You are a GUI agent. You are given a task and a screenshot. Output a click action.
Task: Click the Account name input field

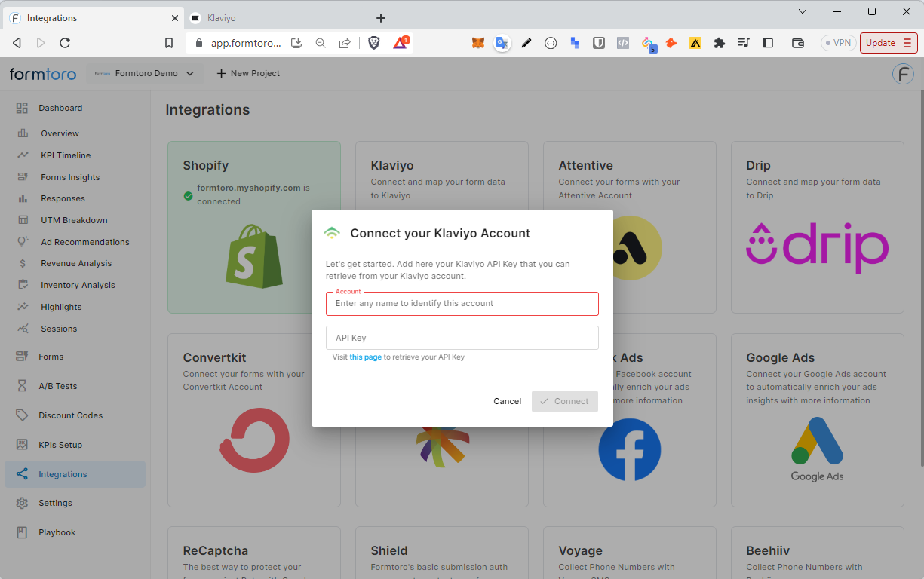pos(462,303)
